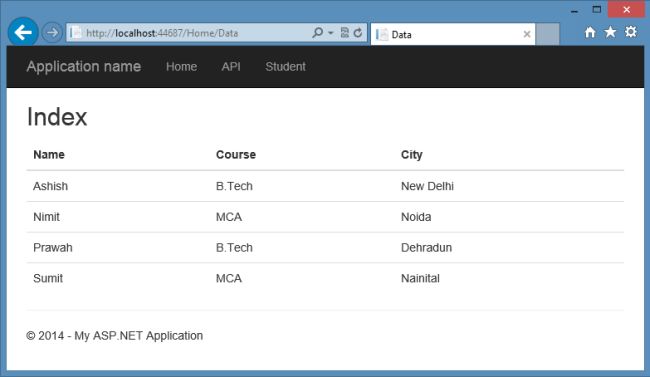This screenshot has width=650, height=377.
Task: Click MCA in the Sumit row
Action: click(x=229, y=278)
